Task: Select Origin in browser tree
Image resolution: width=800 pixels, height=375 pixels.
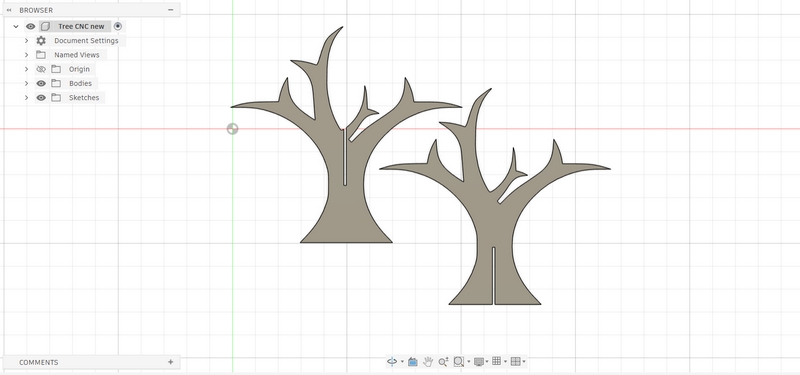Action: 79,69
